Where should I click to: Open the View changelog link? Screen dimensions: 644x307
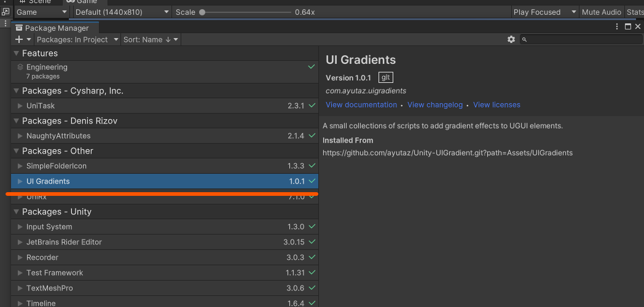click(x=435, y=104)
